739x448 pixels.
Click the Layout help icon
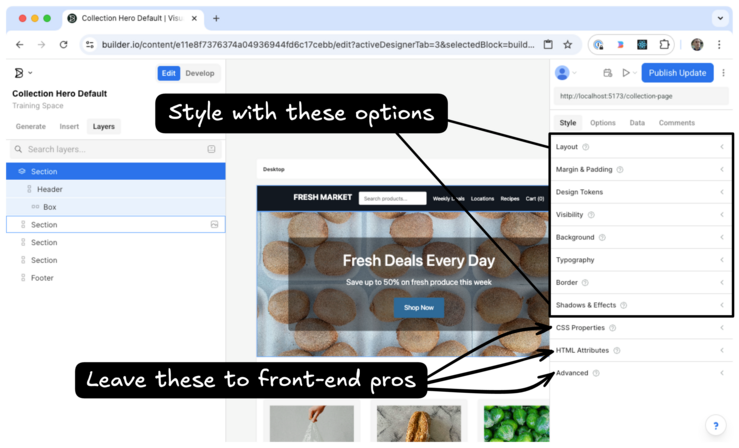coord(585,147)
